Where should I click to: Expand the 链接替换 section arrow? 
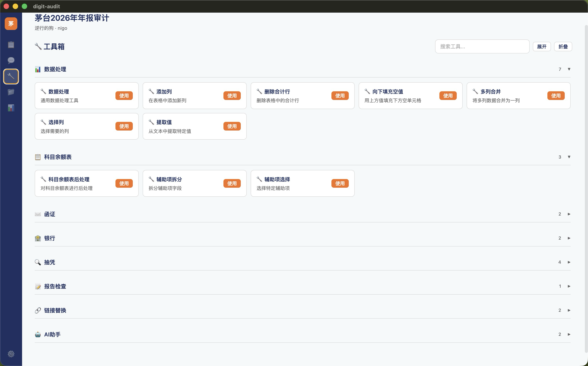[569, 310]
